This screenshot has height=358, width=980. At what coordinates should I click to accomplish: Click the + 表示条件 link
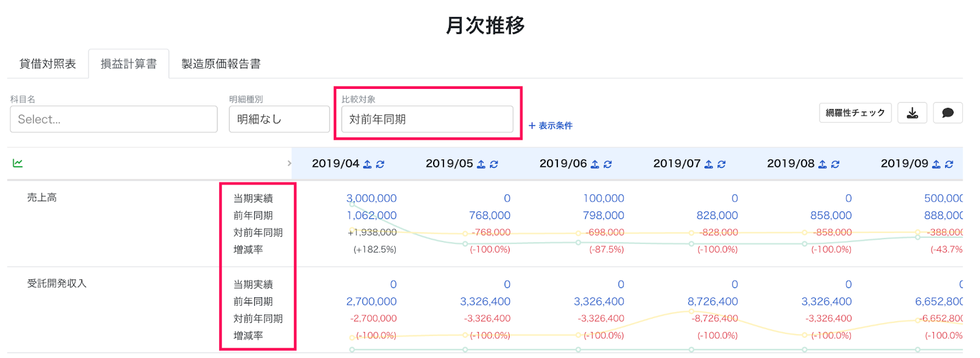click(551, 126)
